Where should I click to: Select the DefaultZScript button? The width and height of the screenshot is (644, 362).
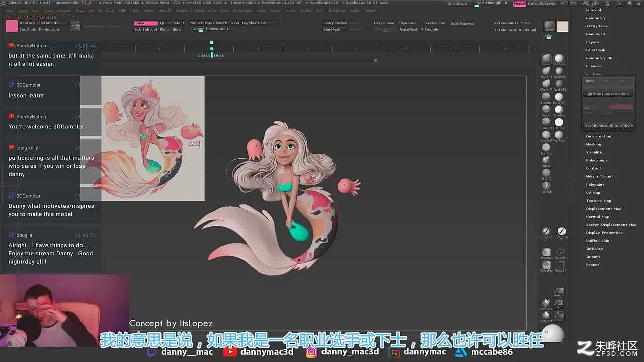[543, 4]
